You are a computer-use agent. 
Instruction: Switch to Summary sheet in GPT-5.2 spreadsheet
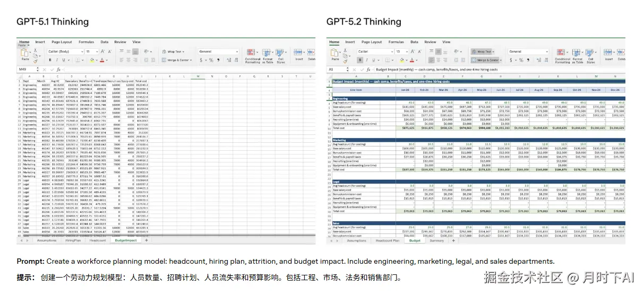[436, 240]
